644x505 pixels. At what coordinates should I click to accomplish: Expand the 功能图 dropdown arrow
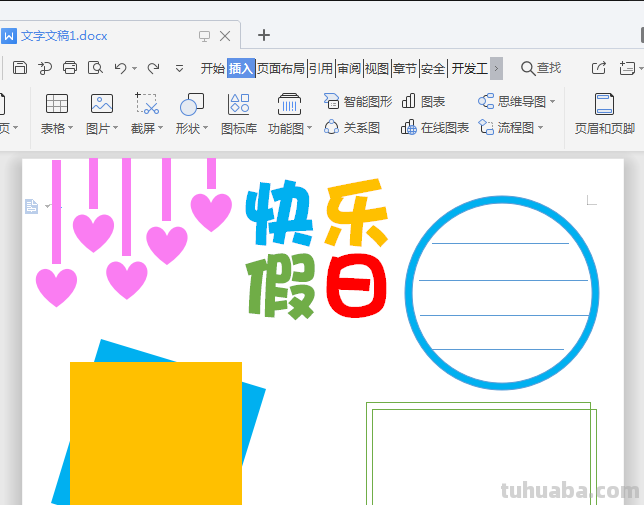click(x=309, y=128)
